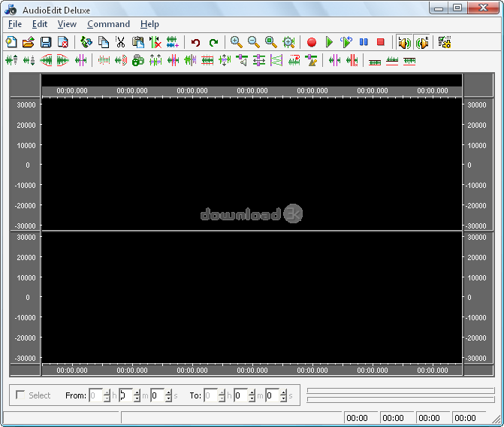Image resolution: width=504 pixels, height=427 pixels.
Task: Open the File menu
Action: point(15,24)
